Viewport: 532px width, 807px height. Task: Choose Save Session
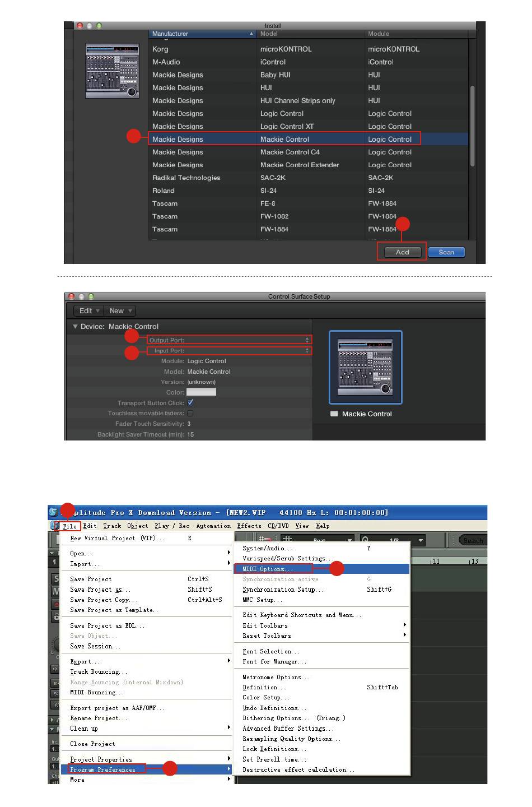pyautogui.click(x=147, y=646)
